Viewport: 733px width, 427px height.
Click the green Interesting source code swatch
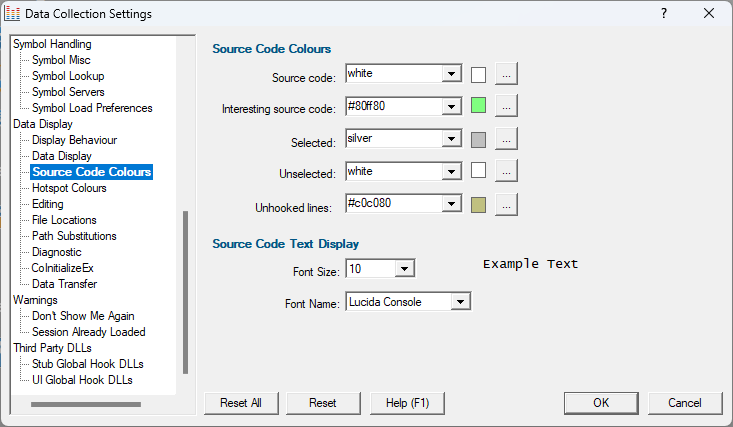pos(478,105)
